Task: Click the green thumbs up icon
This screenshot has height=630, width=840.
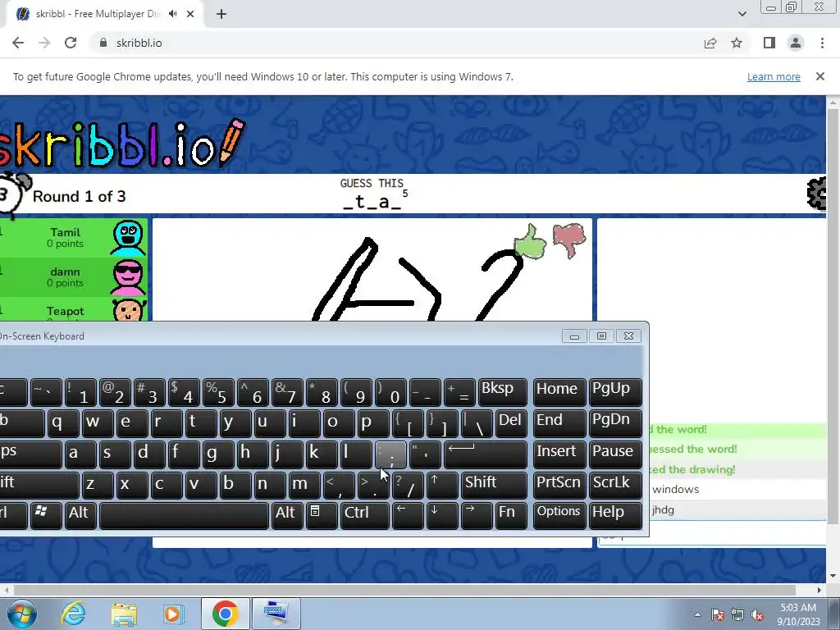Action: pos(530,242)
